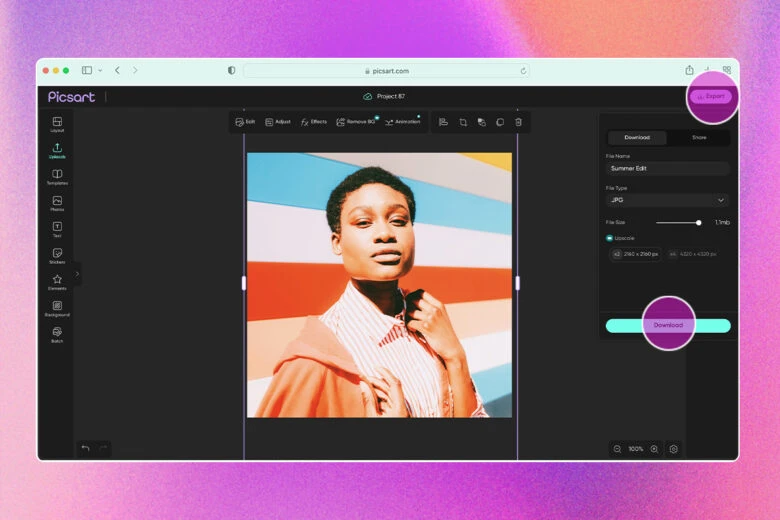The image size is (780, 520).
Task: Open the sidebar dropdown chevron in Safari
Action: coord(100,71)
